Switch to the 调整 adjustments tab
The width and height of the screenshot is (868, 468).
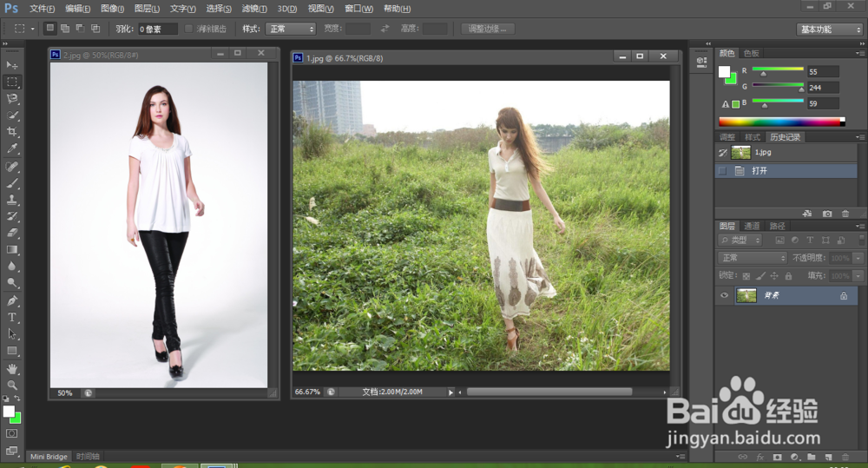[727, 137]
